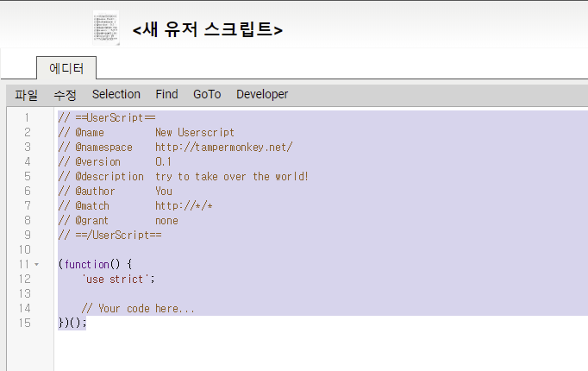Click 'try to take over the world!' text
588x371 pixels.
pyautogui.click(x=232, y=176)
